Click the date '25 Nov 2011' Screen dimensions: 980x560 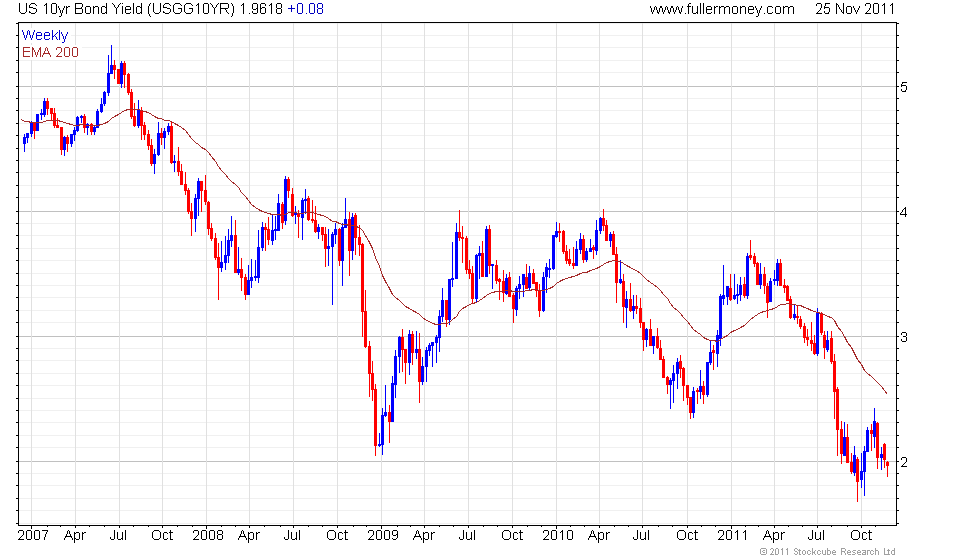point(854,9)
